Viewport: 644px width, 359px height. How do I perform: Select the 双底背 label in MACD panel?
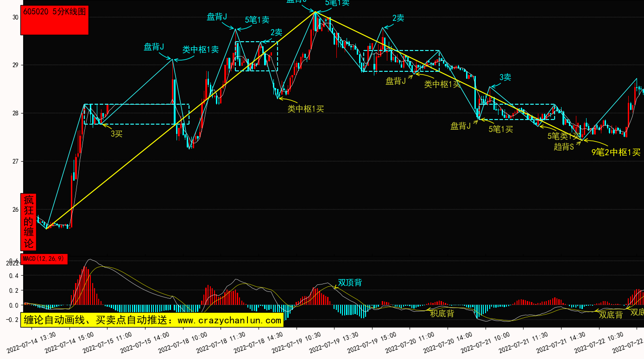click(x=611, y=315)
